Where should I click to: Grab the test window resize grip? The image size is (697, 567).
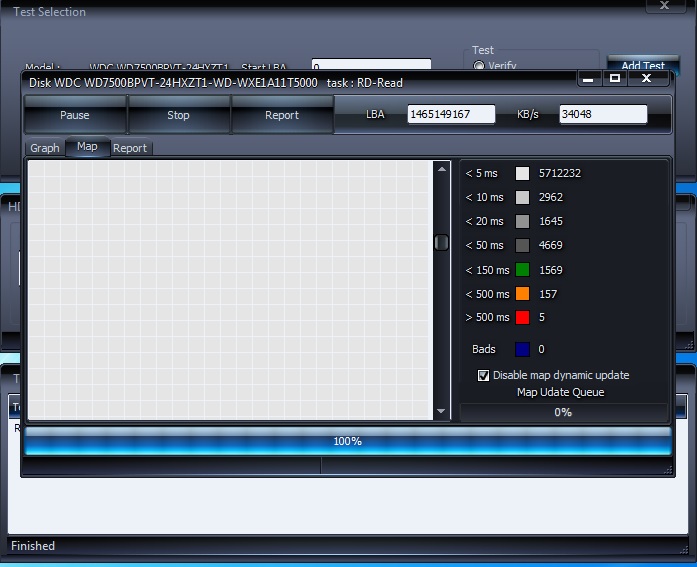(x=668, y=470)
